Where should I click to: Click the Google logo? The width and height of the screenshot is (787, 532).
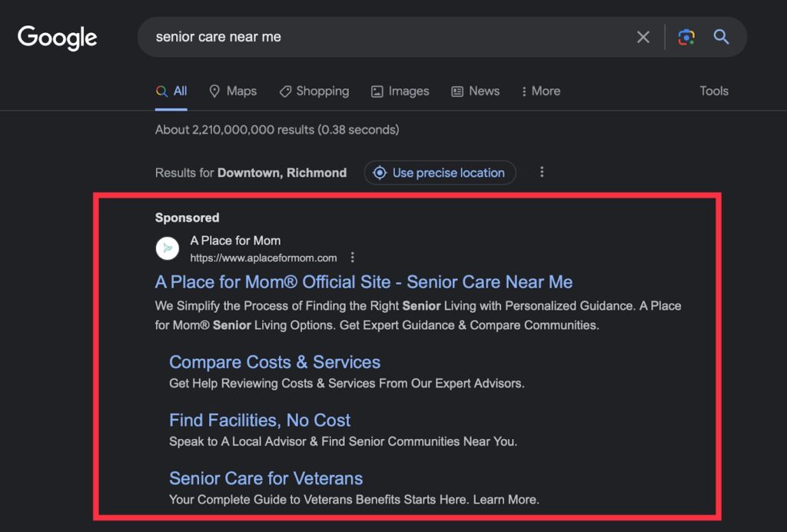click(57, 38)
